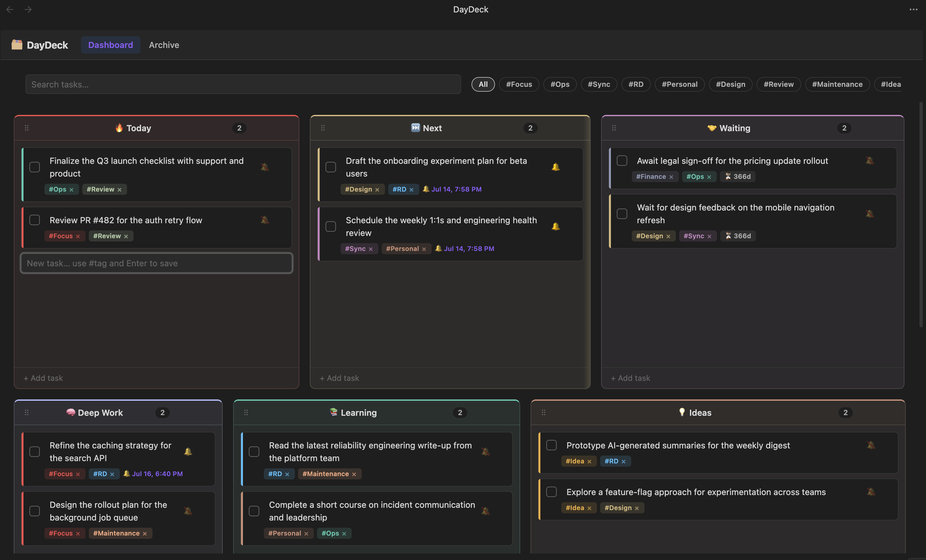Click Add task in the Today column

(43, 378)
